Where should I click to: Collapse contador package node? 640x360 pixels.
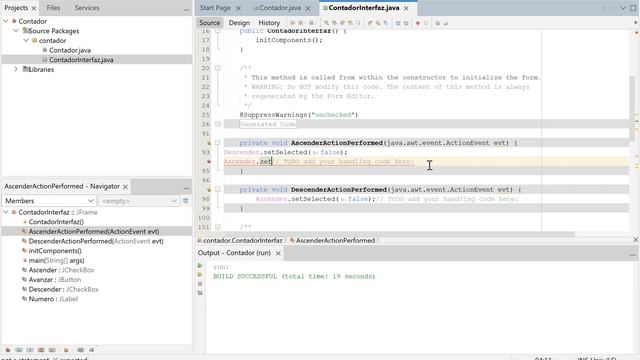26,40
